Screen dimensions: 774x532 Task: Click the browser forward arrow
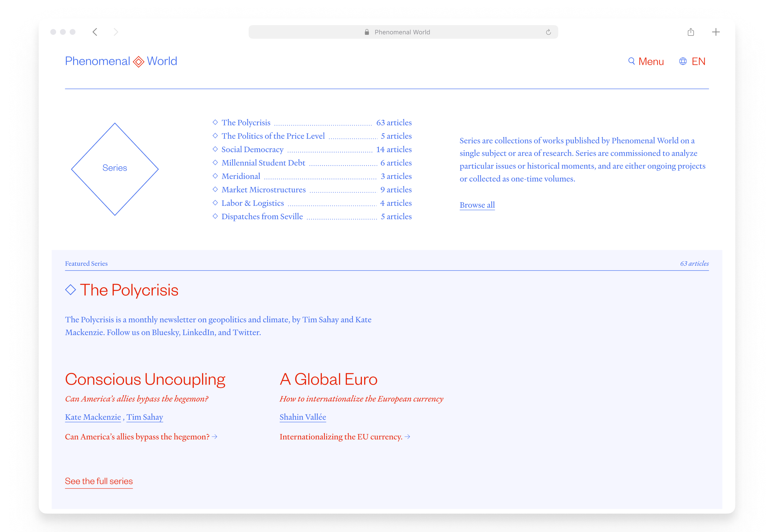click(116, 32)
